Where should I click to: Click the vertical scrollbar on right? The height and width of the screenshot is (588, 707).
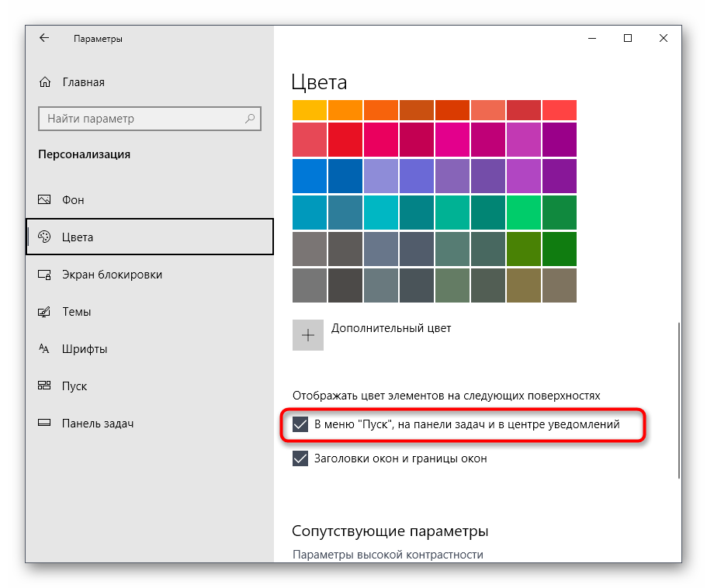(679, 399)
